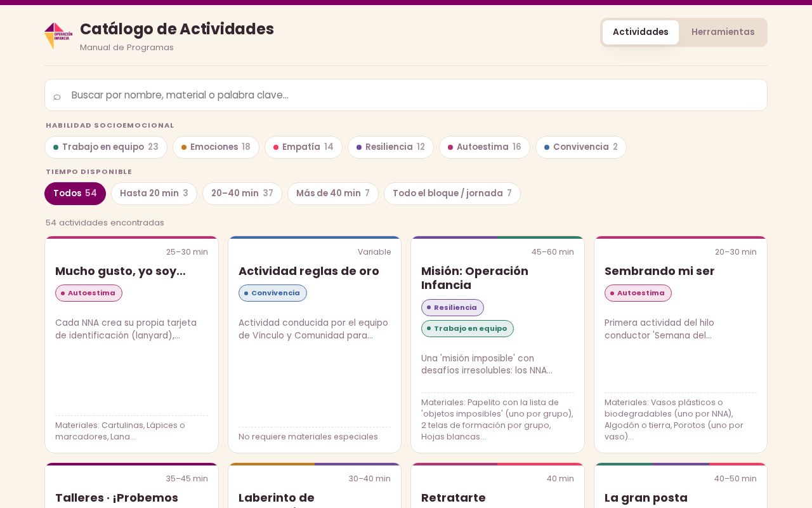Viewport: 812px width, 508px height.
Task: Click the 'Manual de Programas' subtitle
Action: [127, 48]
